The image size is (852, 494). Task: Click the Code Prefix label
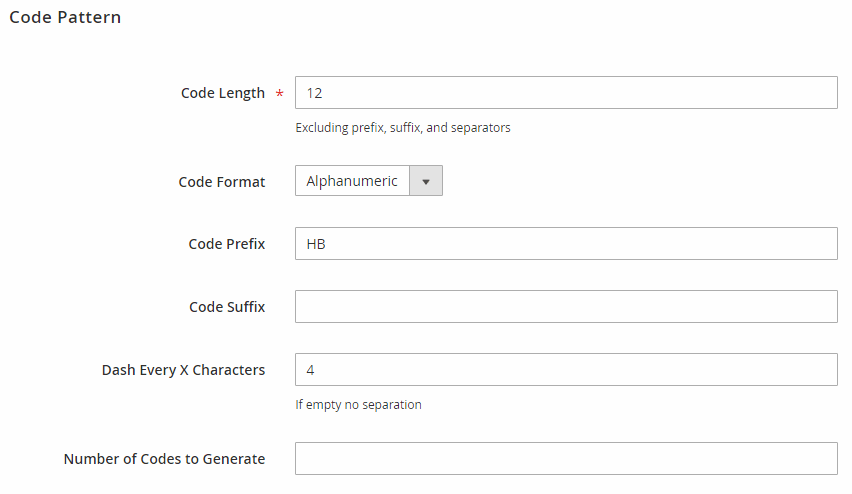[227, 243]
